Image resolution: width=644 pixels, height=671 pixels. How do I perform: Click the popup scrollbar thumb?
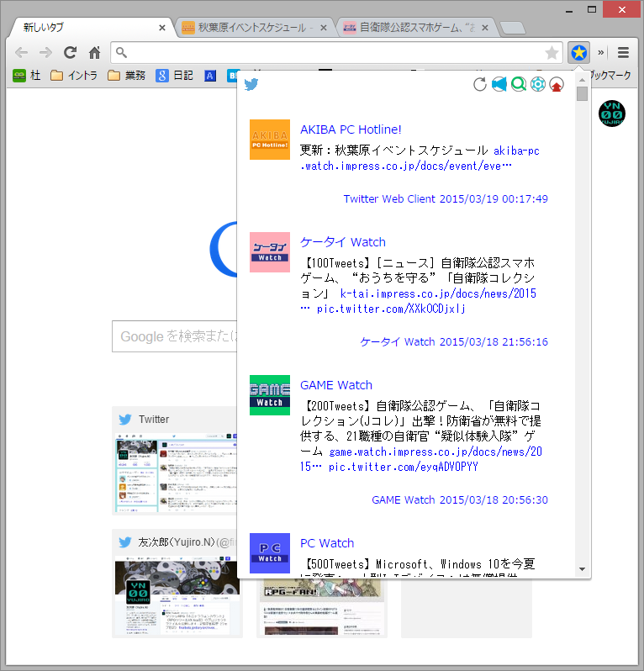[x=582, y=93]
